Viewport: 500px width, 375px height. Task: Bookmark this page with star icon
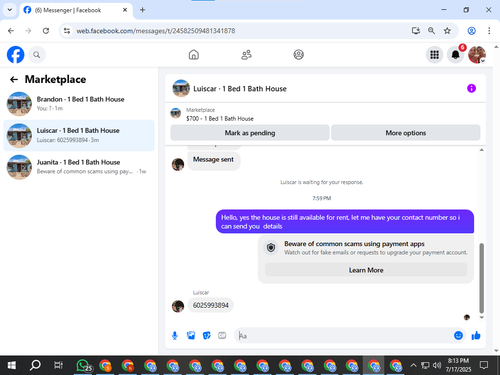(x=447, y=31)
